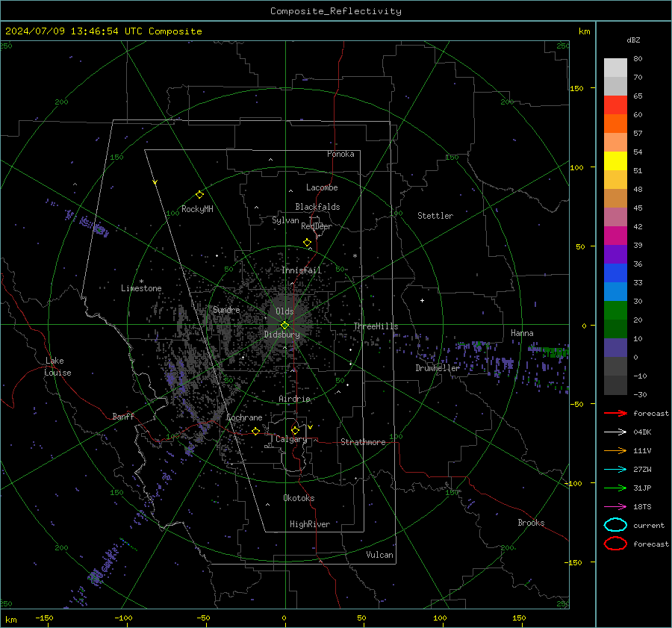Screen dimensions: 672x628
Task: Click the asterisk marker east of Innisfail
Action: pyautogui.click(x=355, y=256)
